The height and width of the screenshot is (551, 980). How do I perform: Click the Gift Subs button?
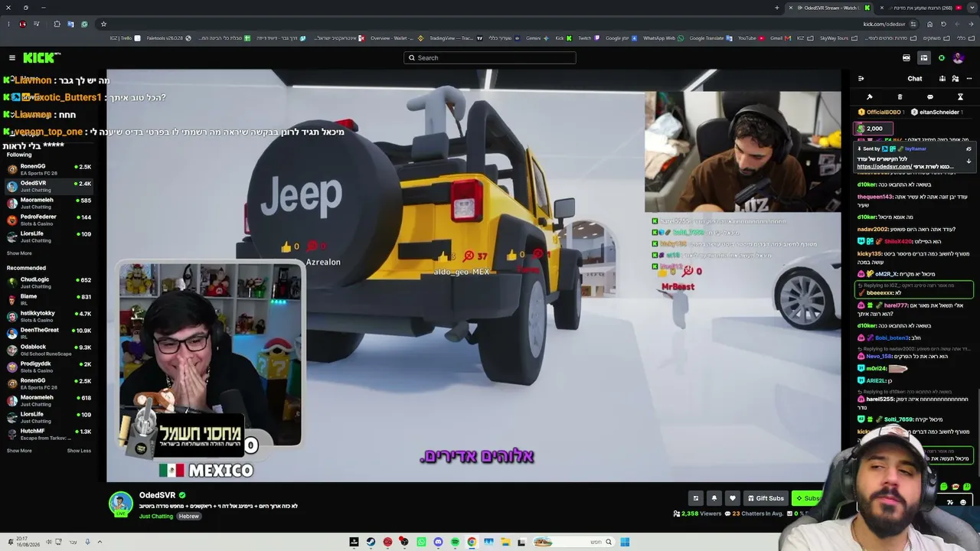[766, 498]
